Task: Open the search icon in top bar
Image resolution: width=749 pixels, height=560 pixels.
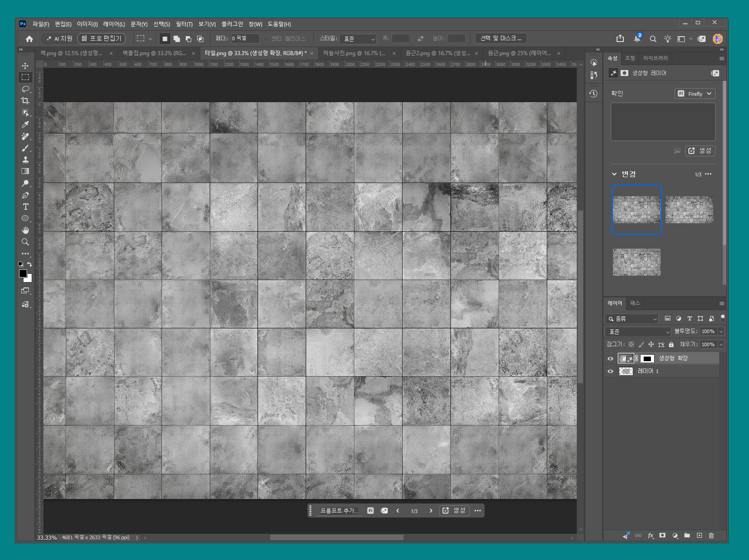Action: point(653,39)
